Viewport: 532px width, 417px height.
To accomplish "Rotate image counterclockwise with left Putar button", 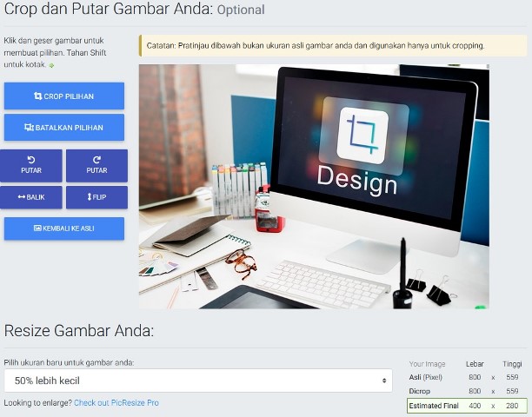I will tap(31, 166).
